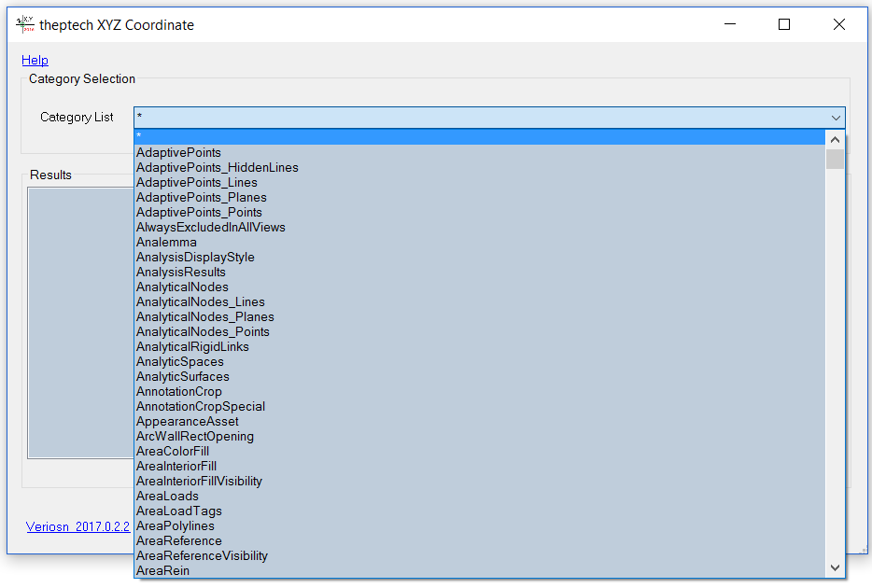This screenshot has height=588, width=872.
Task: Open the Veriosn_2017.0.2.2 link
Action: point(77,526)
